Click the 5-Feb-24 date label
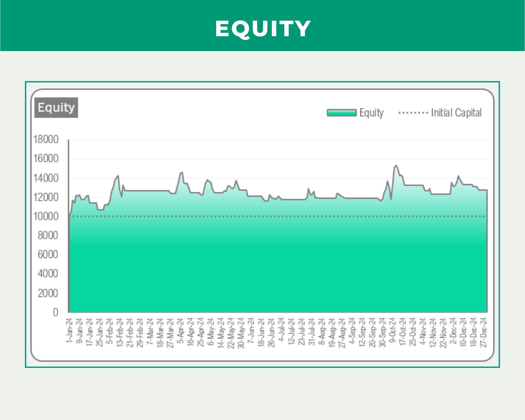 pyautogui.click(x=110, y=330)
